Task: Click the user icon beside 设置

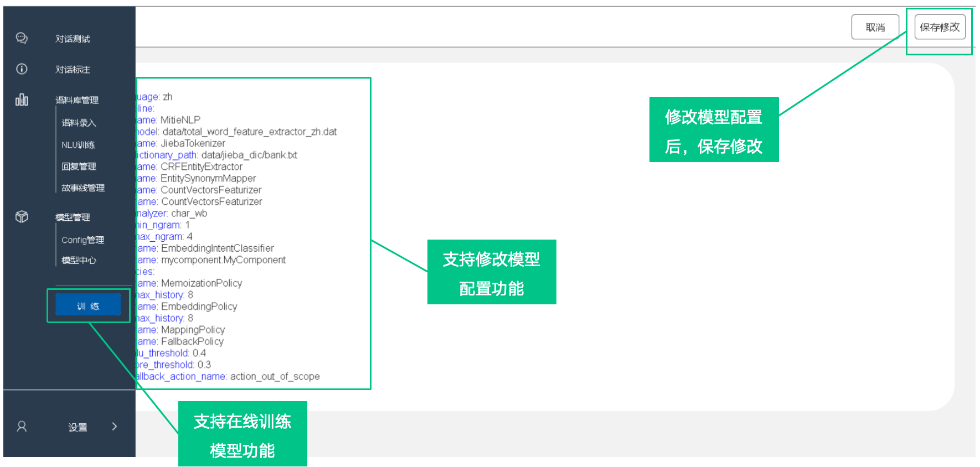Action: [x=22, y=426]
